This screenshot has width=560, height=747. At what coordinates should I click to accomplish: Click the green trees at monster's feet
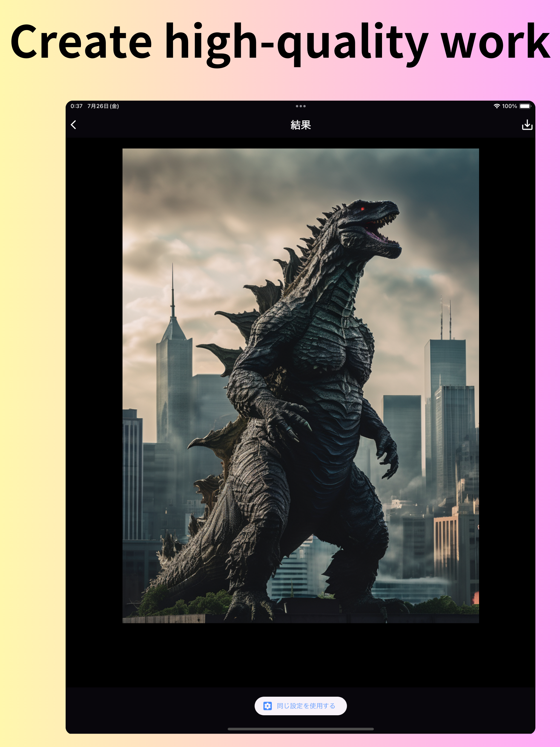(x=203, y=605)
